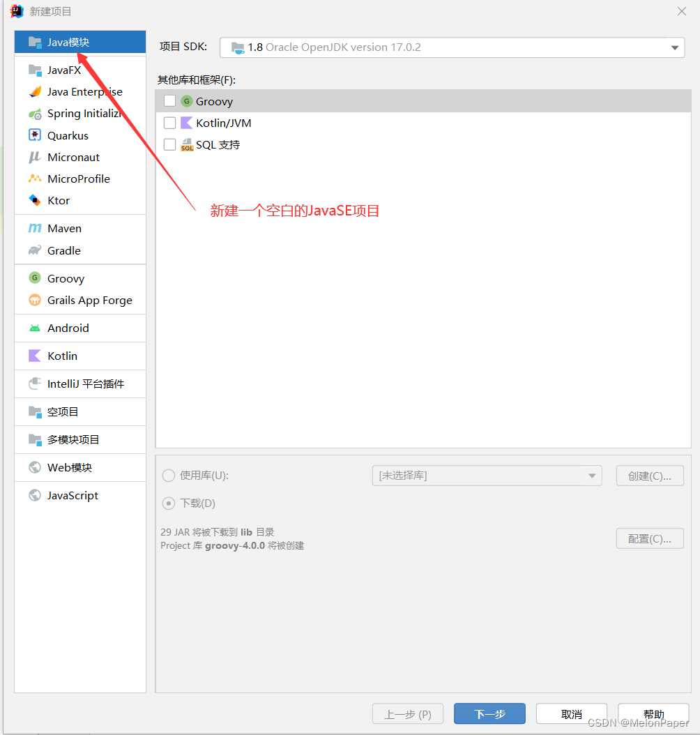Select Micronaut in the project list
This screenshot has height=735, width=700.
[80, 157]
